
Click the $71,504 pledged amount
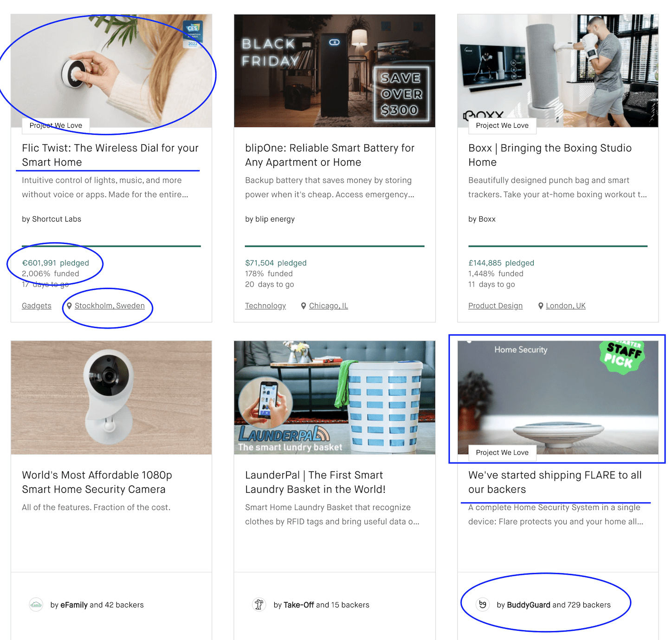pos(276,263)
